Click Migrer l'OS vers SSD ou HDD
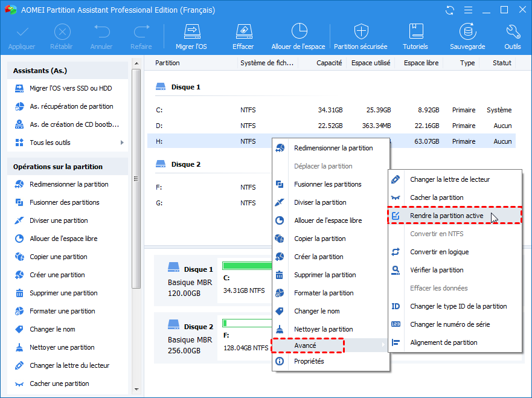 click(71, 88)
